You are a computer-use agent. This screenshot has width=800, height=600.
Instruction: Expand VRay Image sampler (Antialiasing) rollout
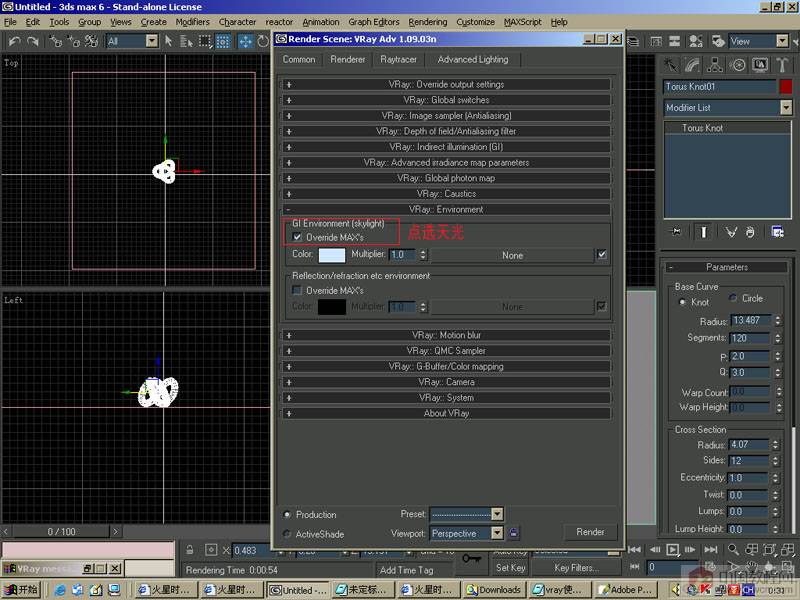tap(446, 116)
